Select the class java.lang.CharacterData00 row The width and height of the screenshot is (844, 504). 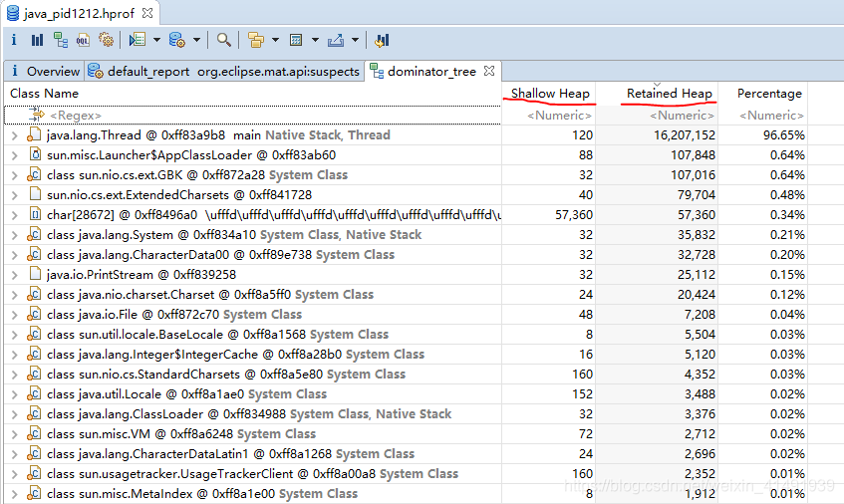click(x=407, y=254)
